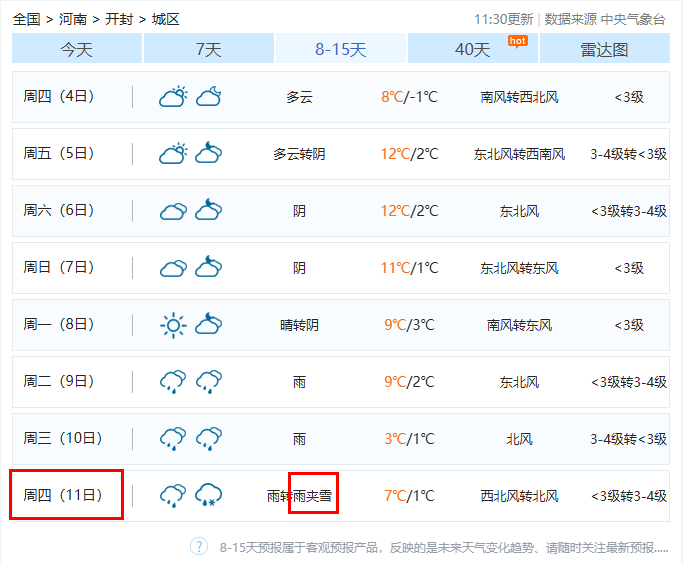Click the sunny icon for 周一 (8日)
Screen dimensions: 683x564
(x=173, y=325)
